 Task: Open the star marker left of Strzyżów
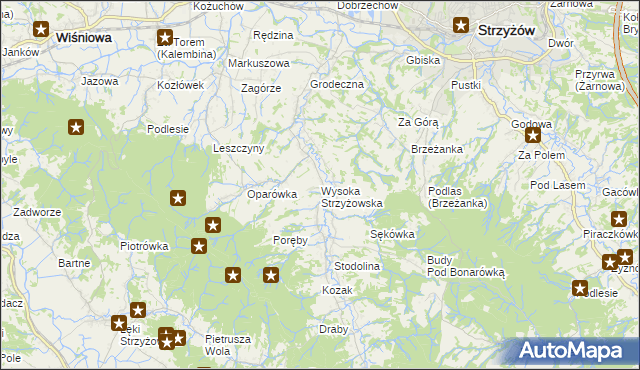click(461, 26)
